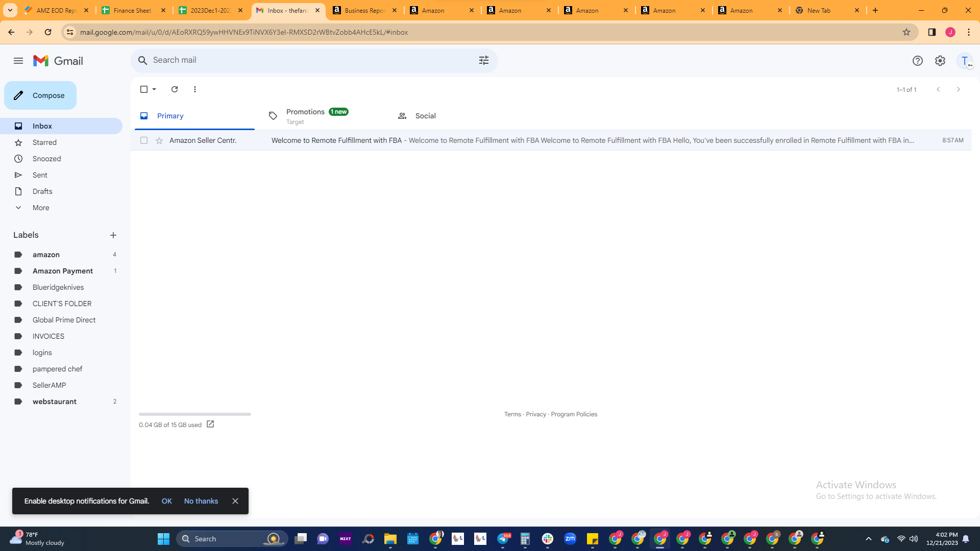Click the Gmail logo

click(x=58, y=61)
